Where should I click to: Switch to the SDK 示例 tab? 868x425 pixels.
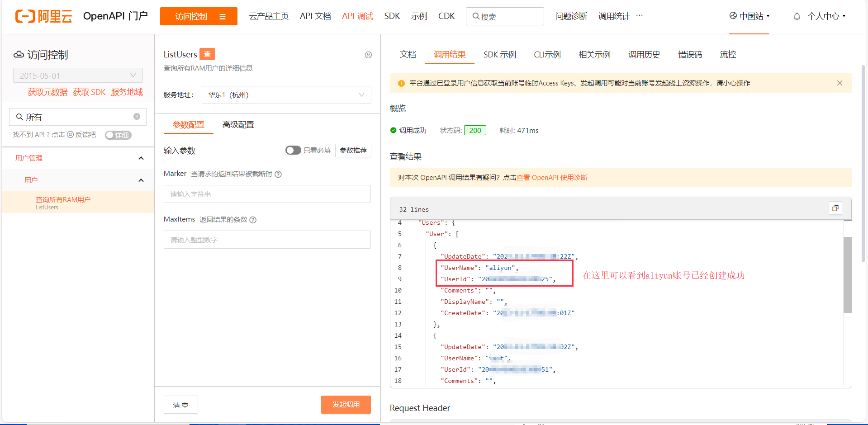[x=499, y=55]
